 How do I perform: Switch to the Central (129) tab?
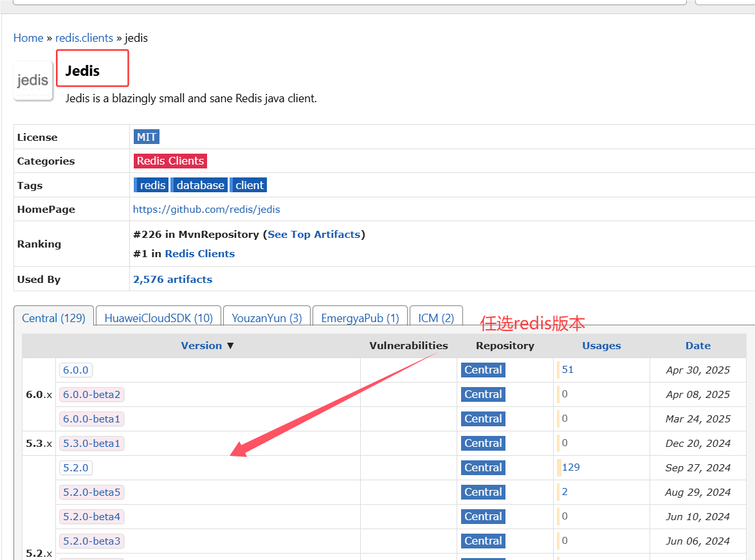[53, 318]
